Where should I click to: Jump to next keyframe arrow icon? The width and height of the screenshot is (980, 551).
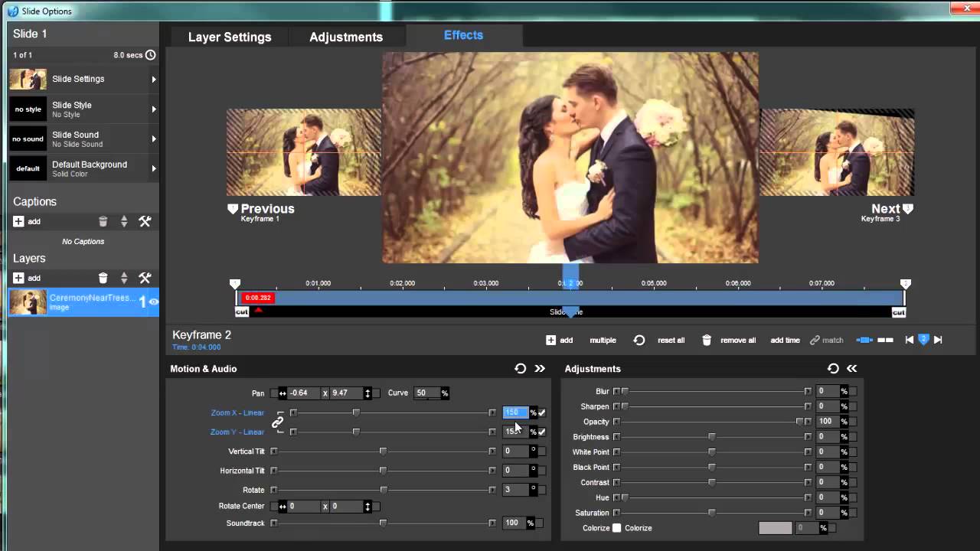(937, 340)
